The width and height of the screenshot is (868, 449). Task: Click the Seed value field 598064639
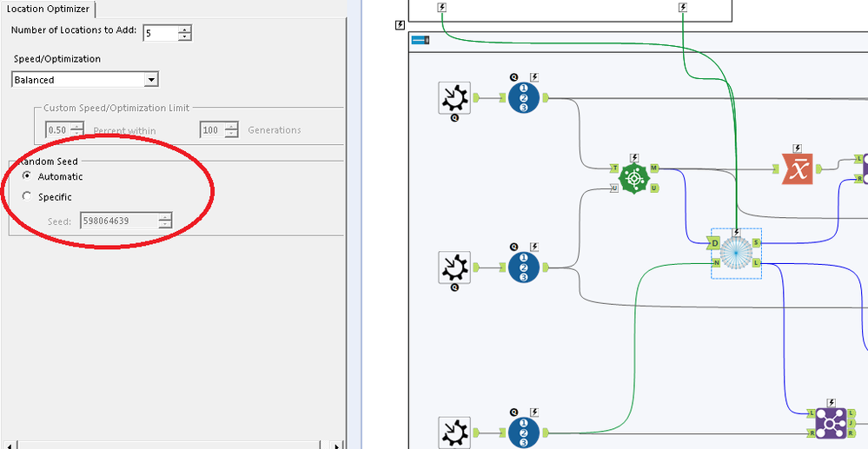[x=120, y=221]
